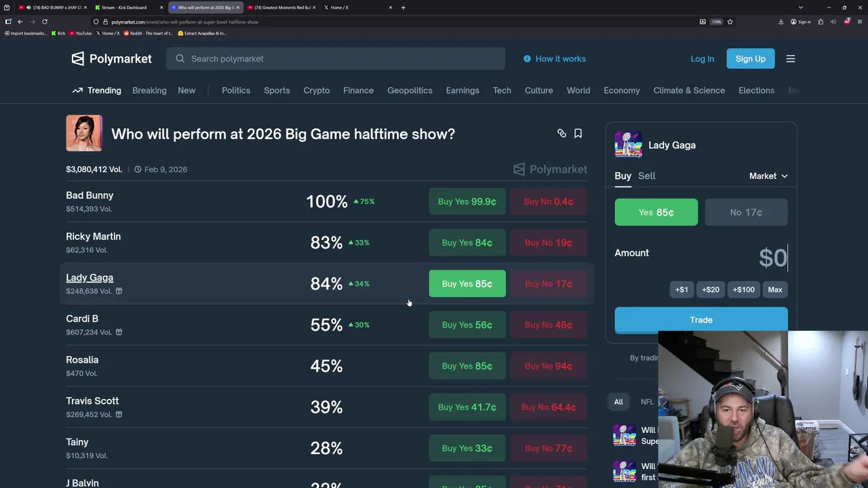Click the Max amount button

(775, 289)
